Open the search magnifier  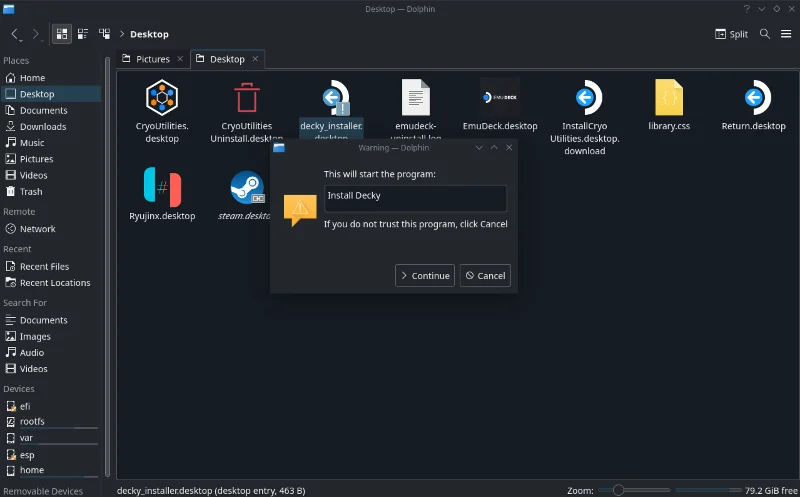(764, 34)
